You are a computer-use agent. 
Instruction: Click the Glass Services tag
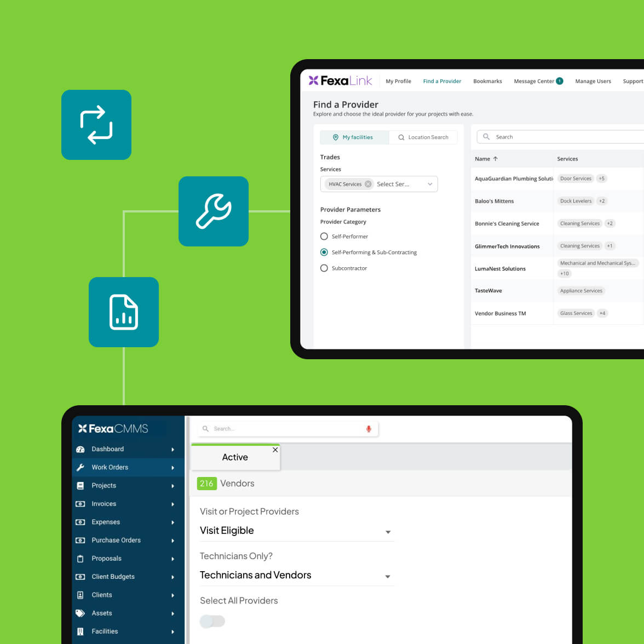(576, 313)
